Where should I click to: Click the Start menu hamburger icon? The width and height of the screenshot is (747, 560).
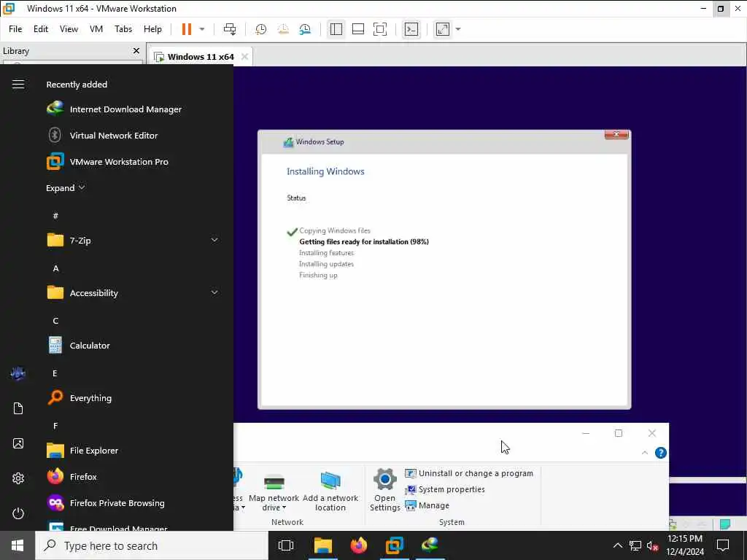[x=18, y=85]
